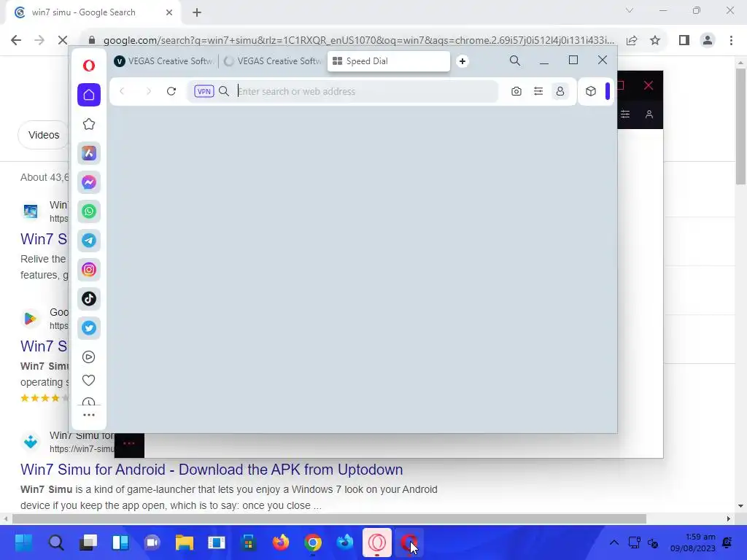Stop loading the page in Chrome
The width and height of the screenshot is (747, 560).
point(63,40)
